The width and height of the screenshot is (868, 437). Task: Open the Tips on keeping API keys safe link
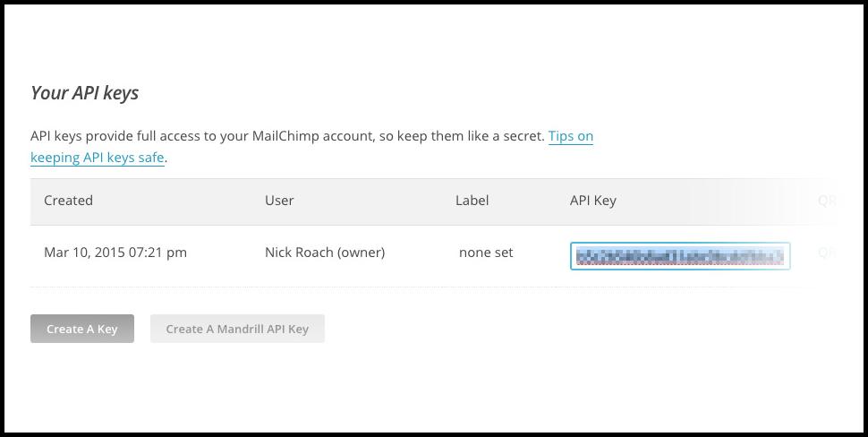pyautogui.click(x=570, y=136)
